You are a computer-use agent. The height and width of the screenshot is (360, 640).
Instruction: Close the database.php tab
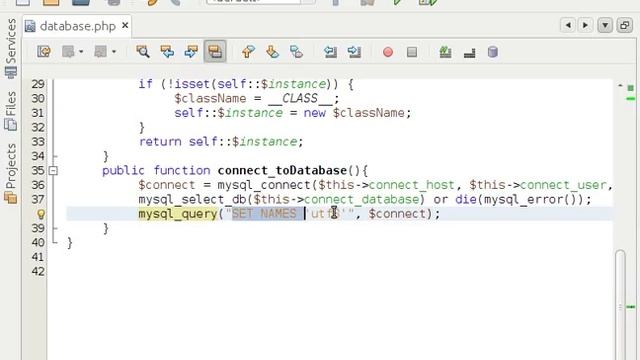pos(125,25)
